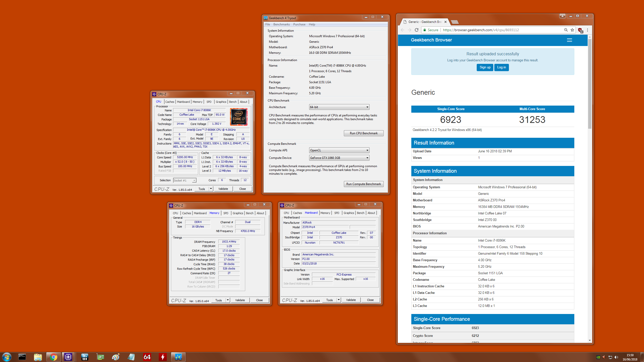Screen dimensions: 644x362
Task: Open Bench tab in CPU-Z CPU-tab window
Action: [x=233, y=102]
